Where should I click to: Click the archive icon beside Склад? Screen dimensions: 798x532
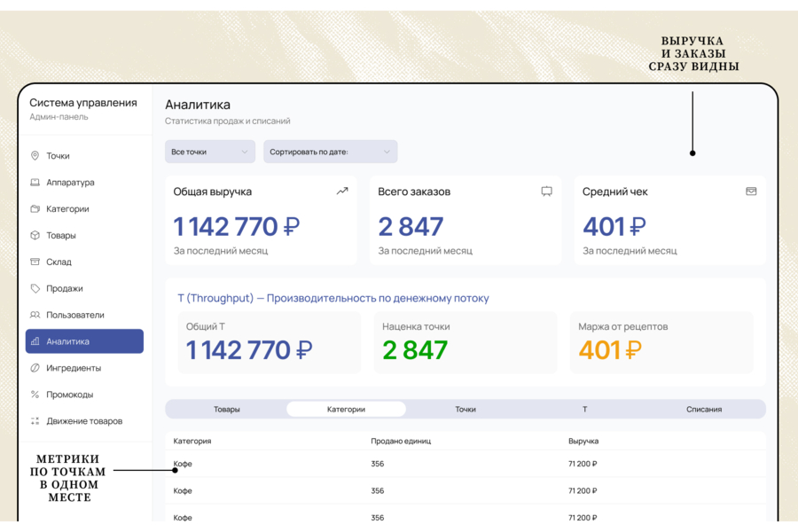click(x=35, y=262)
